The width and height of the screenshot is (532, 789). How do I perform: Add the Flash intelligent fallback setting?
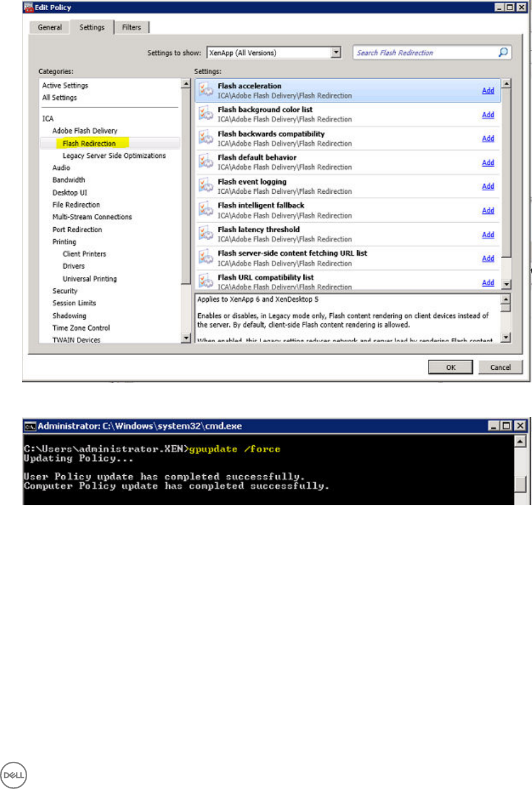coord(488,211)
